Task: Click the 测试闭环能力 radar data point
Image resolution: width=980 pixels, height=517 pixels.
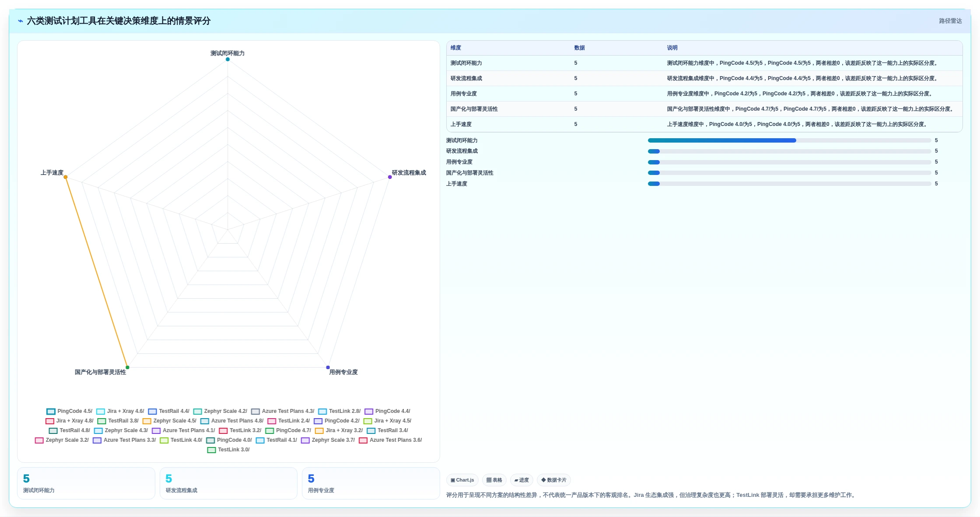Action: coord(227,59)
